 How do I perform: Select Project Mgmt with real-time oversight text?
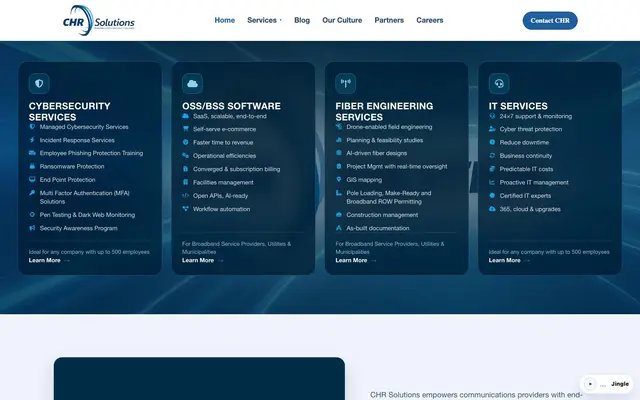[x=397, y=166]
